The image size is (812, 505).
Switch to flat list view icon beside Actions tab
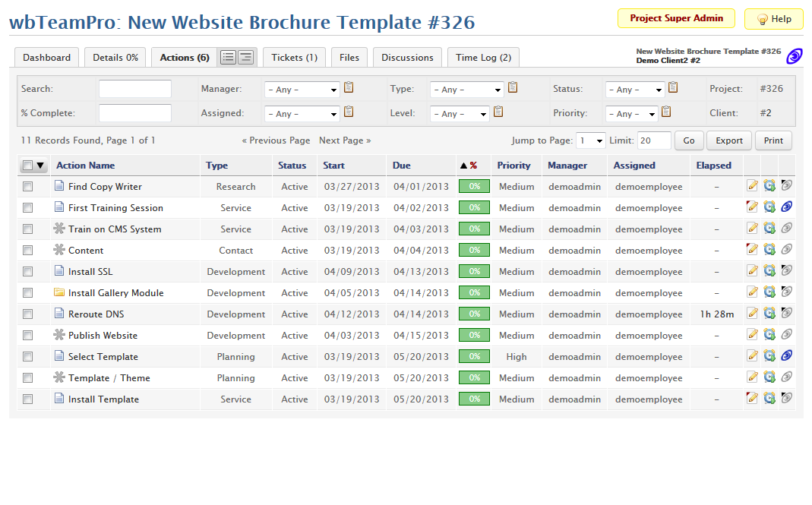point(228,57)
